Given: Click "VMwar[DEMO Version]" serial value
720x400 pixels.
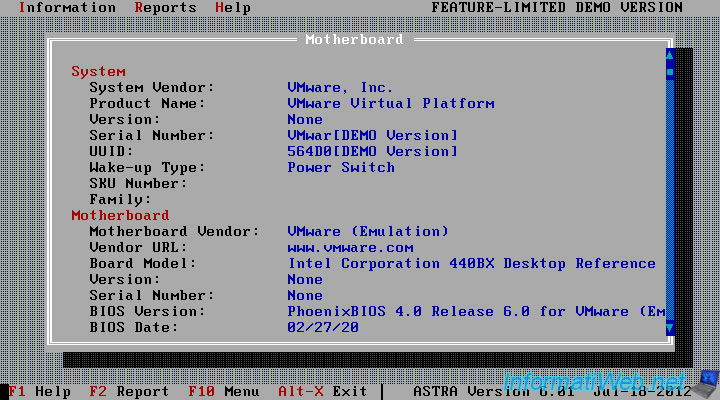Looking at the screenshot, I should (372, 135).
